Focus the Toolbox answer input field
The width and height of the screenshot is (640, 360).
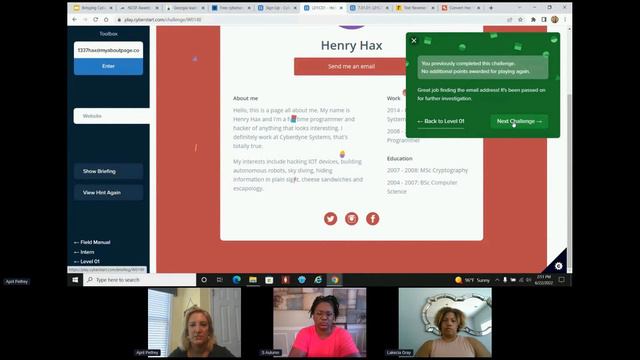click(x=108, y=50)
